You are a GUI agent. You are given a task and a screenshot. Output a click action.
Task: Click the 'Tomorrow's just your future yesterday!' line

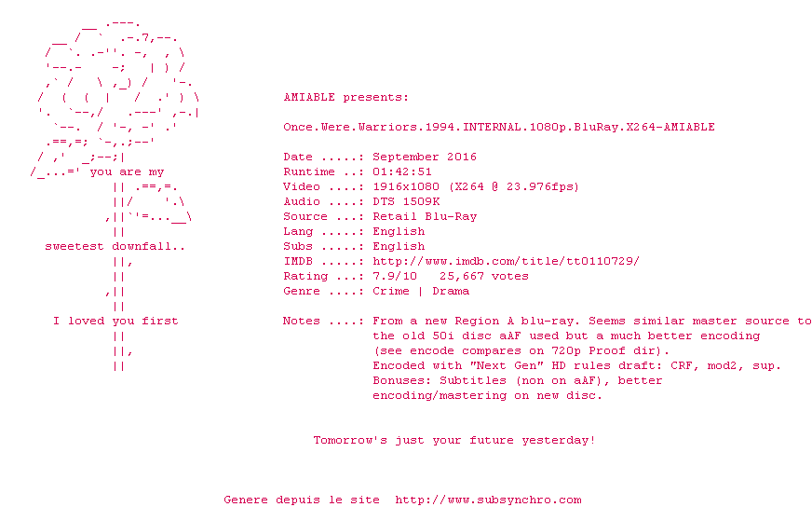click(x=454, y=441)
